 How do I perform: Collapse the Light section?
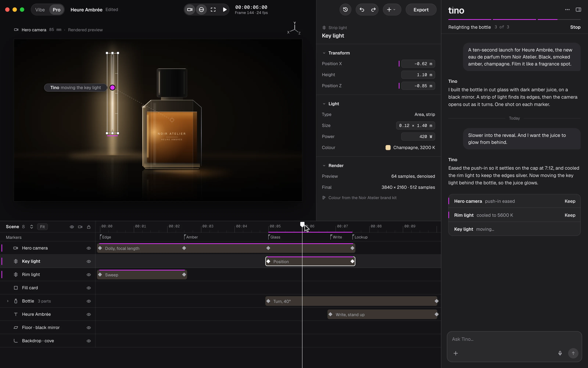click(324, 104)
